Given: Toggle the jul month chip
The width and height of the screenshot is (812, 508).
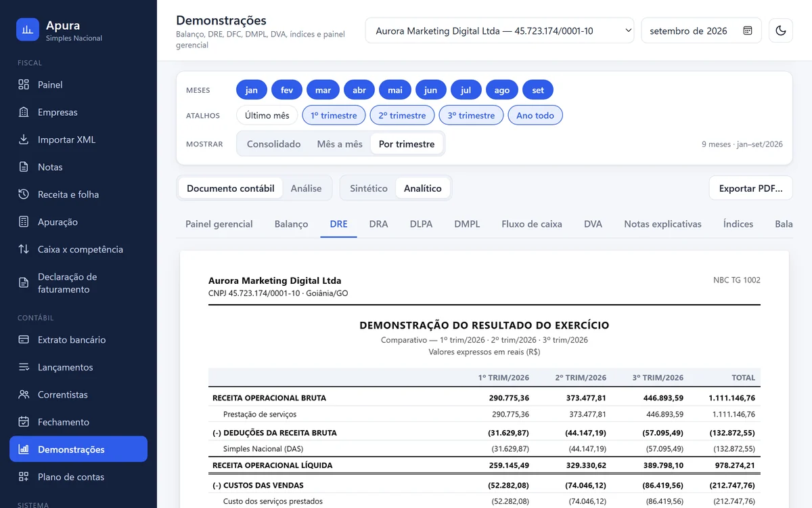Looking at the screenshot, I should (x=466, y=90).
